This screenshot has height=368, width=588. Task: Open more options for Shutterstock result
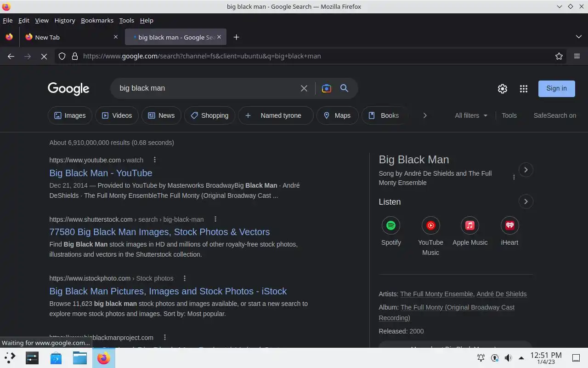[x=215, y=219]
